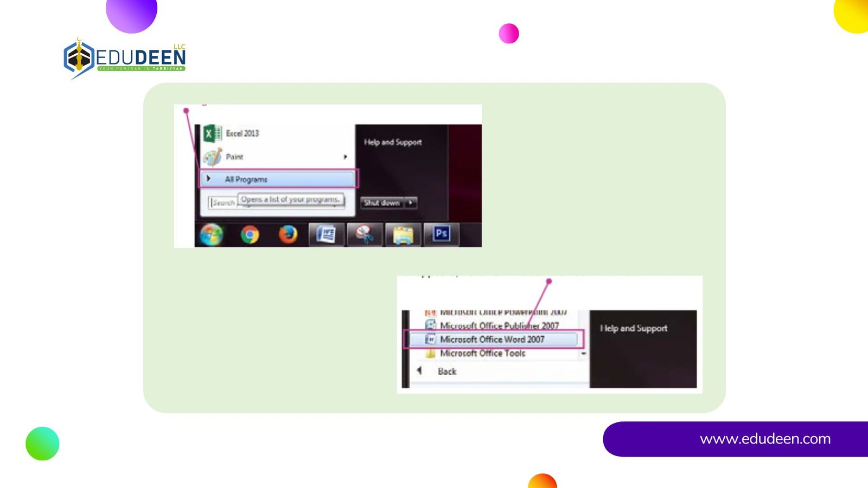Open Firefox from the taskbar
Viewport: 868px width, 488px height.
click(x=288, y=235)
